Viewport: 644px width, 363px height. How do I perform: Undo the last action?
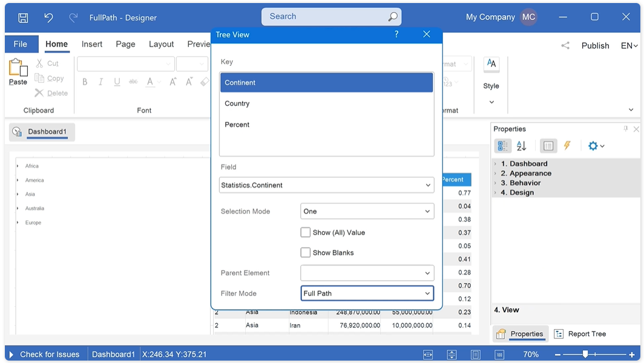(x=48, y=18)
